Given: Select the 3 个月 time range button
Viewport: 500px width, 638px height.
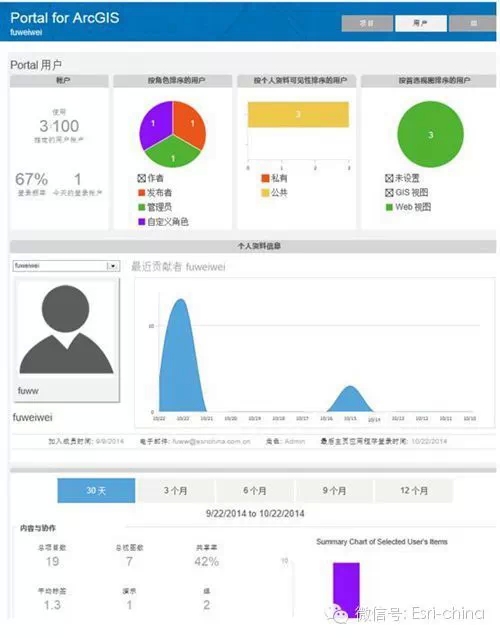Looking at the screenshot, I should click(175, 491).
